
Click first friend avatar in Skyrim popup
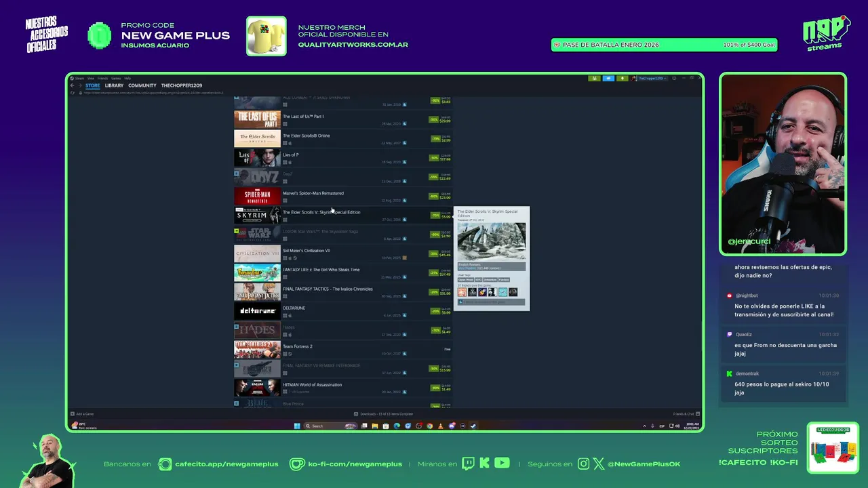coord(462,292)
